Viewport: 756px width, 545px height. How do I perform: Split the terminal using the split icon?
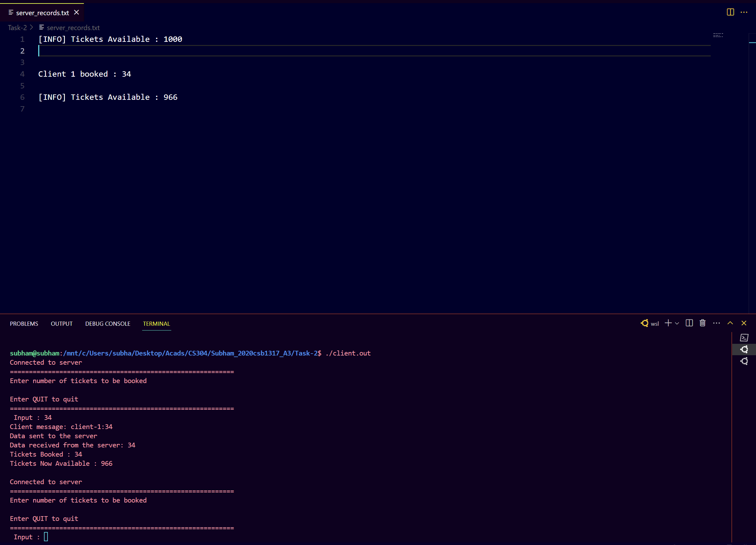coord(689,323)
